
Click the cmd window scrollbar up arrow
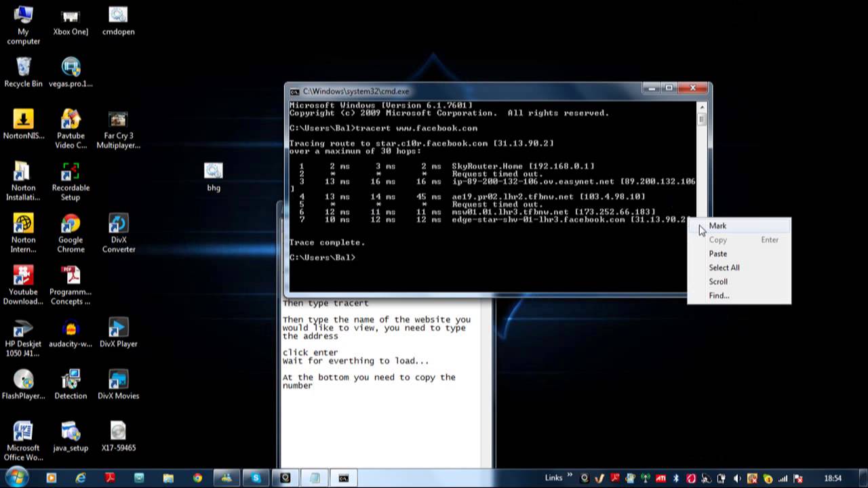701,107
